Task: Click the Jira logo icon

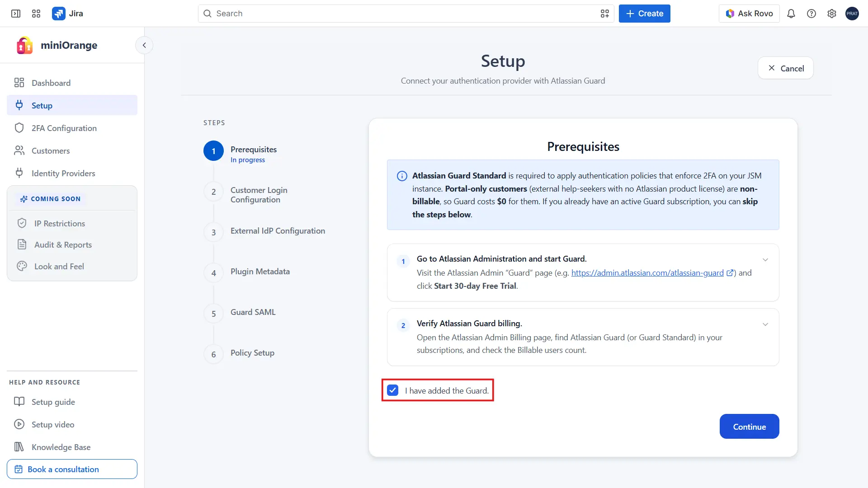Action: tap(58, 14)
